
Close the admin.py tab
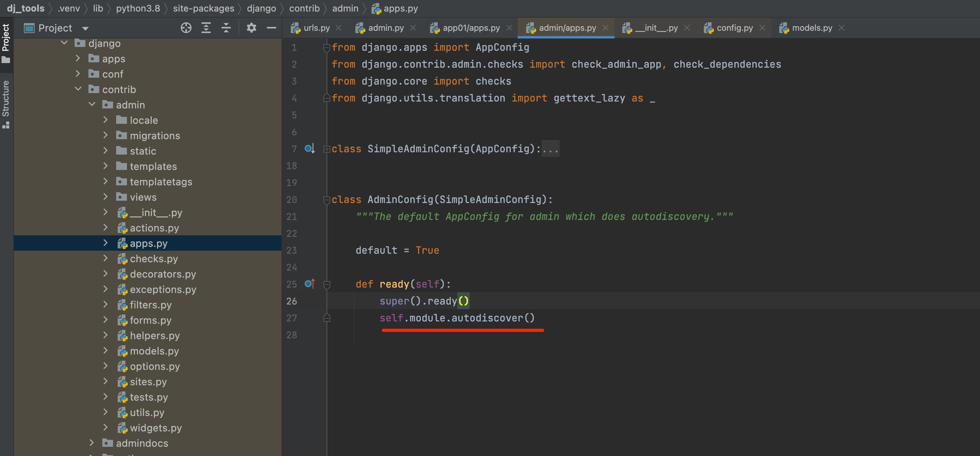tap(413, 28)
